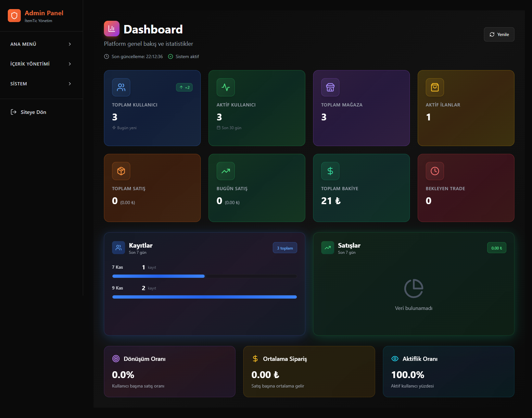The width and height of the screenshot is (532, 418).
Task: Click the Dashboard bar chart icon
Action: pyautogui.click(x=112, y=29)
